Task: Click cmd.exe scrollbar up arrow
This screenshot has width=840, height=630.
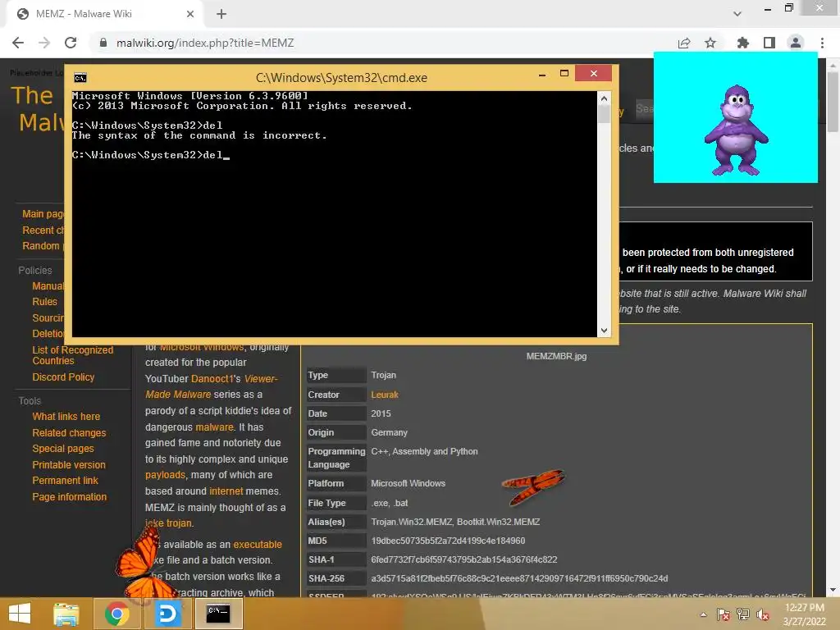Action: point(604,98)
